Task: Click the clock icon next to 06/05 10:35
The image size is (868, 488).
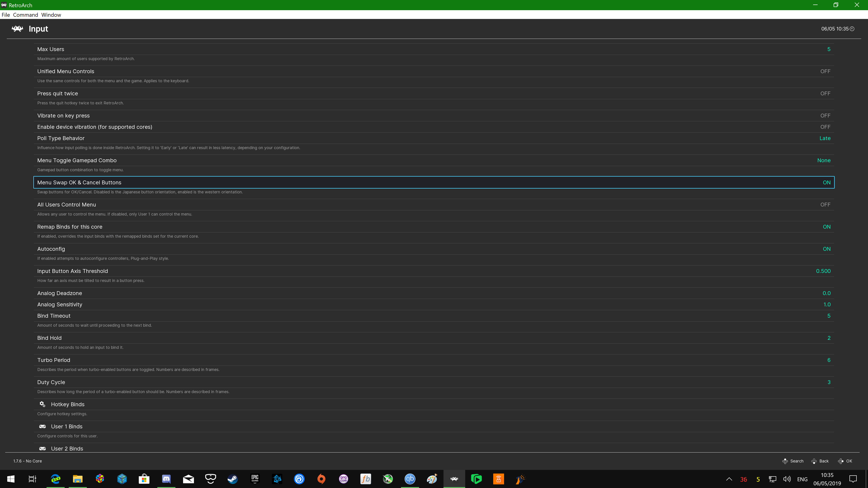Action: click(x=852, y=29)
